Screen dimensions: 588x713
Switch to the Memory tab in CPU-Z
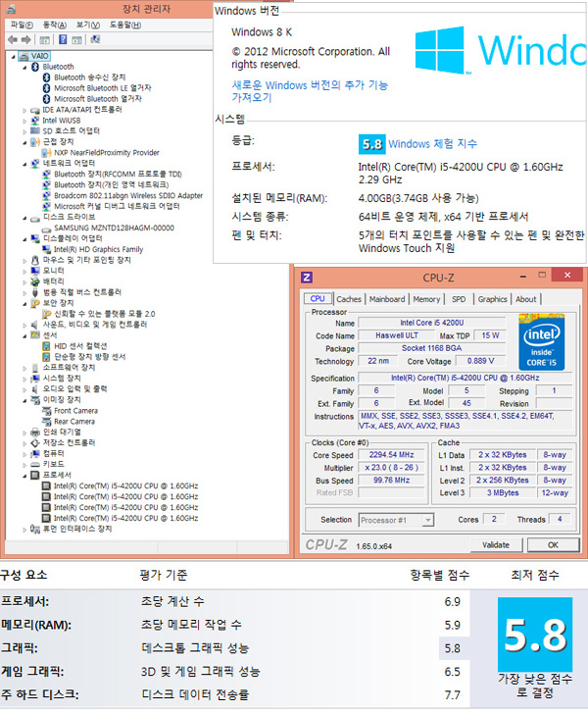coord(426,299)
